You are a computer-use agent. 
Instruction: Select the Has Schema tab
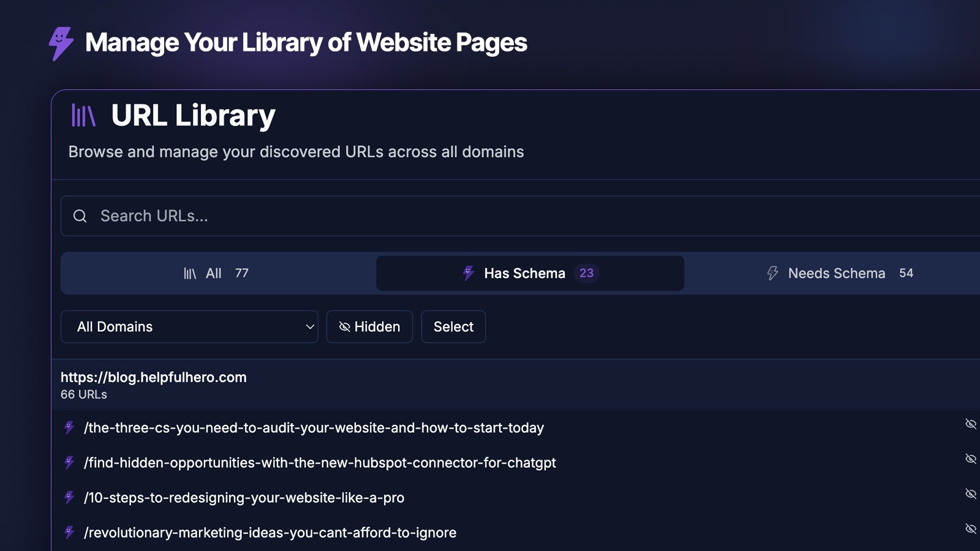524,274
